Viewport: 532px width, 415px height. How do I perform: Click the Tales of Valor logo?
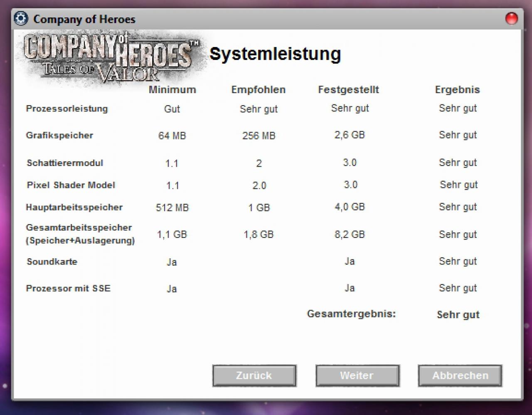(112, 58)
